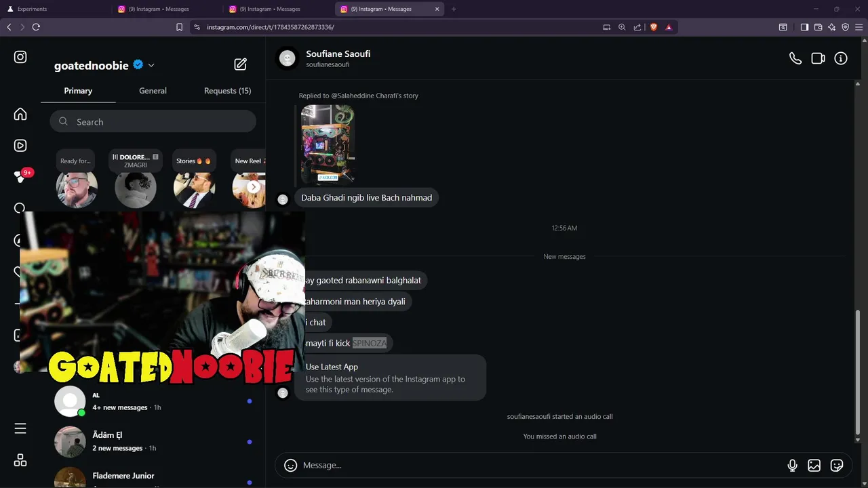Click the 'You missed an audio call' notice
868x488 pixels.
pyautogui.click(x=560, y=436)
